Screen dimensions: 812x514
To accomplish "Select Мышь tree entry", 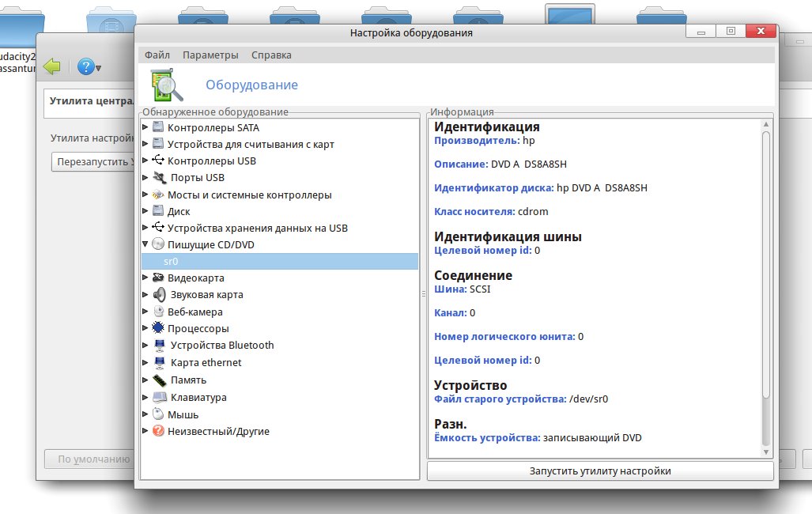I will pyautogui.click(x=183, y=414).
